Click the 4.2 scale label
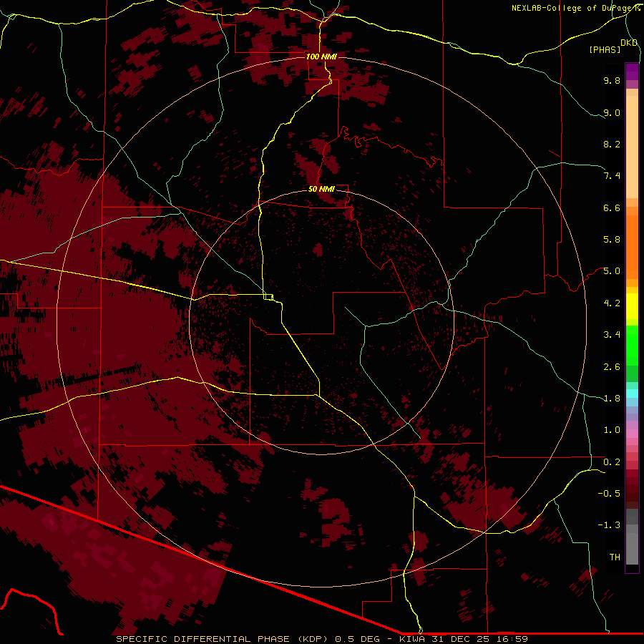The width and height of the screenshot is (644, 644). pos(612,303)
